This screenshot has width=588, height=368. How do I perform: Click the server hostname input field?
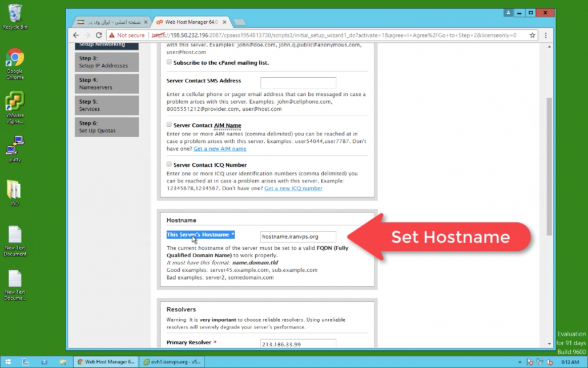298,237
